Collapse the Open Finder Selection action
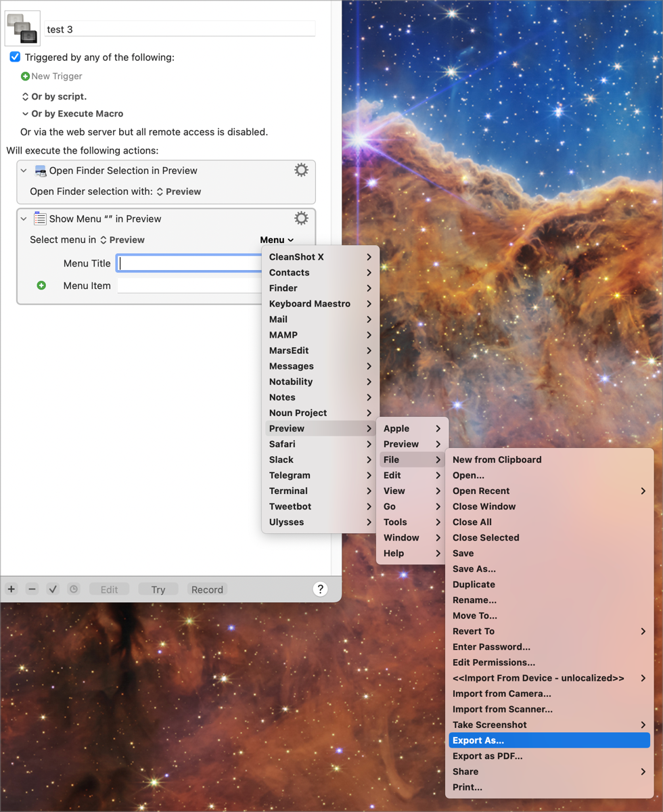This screenshot has height=812, width=663. 24,171
